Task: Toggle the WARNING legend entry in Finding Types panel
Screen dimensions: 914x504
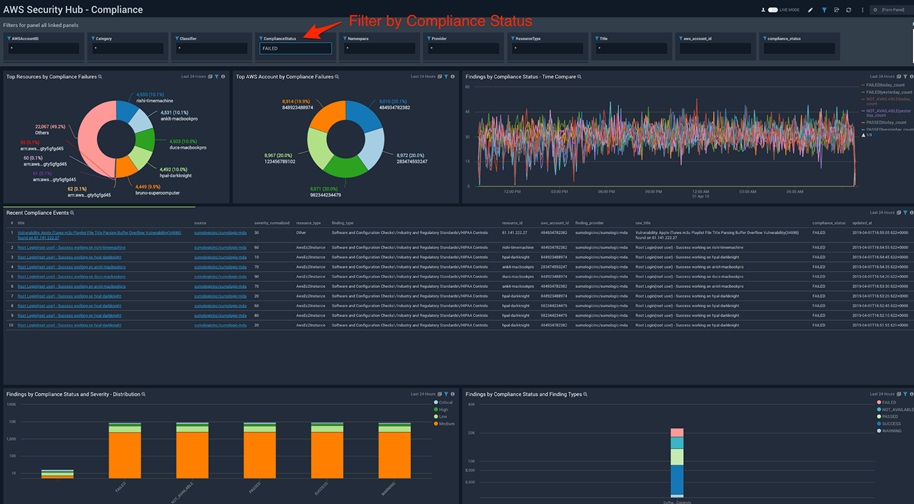Action: (890, 431)
